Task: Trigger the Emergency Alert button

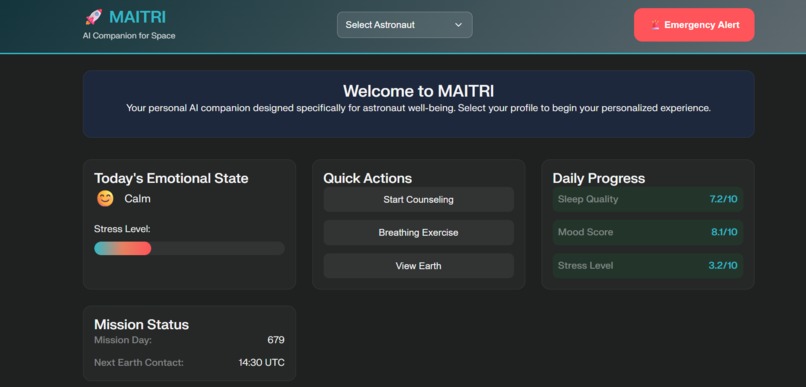Action: tap(694, 25)
